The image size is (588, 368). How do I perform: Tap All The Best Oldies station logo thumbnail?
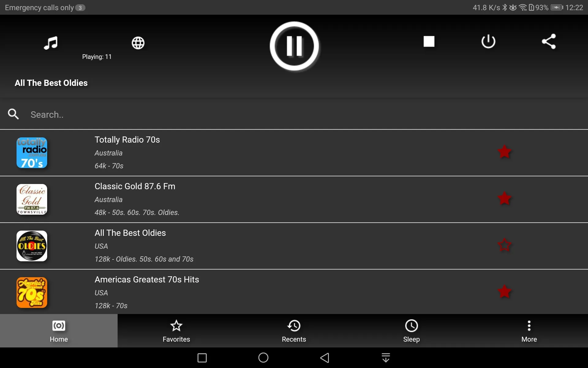[32, 246]
